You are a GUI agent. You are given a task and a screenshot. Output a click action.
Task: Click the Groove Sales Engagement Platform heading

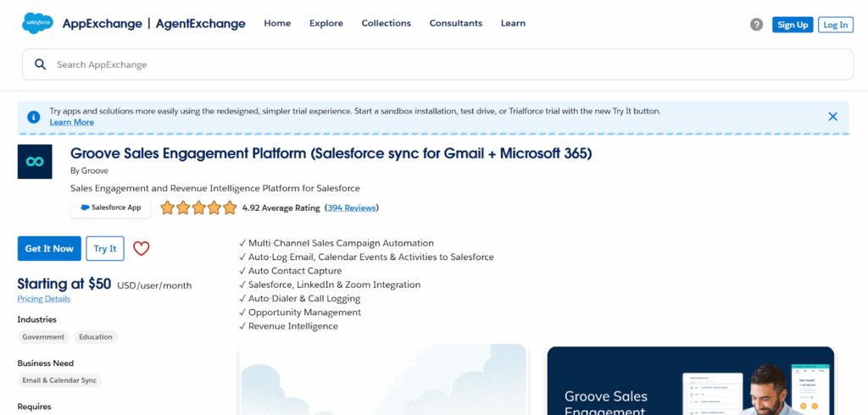[x=331, y=153]
